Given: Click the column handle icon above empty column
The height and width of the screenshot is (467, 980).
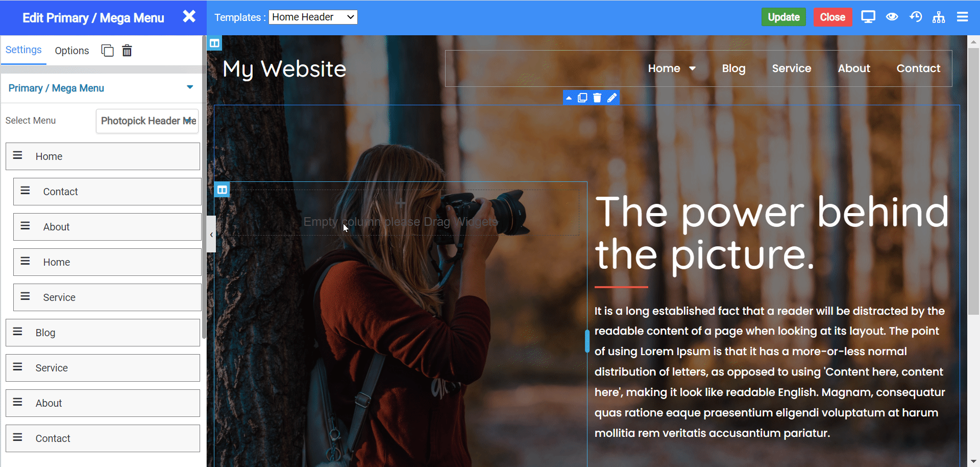Looking at the screenshot, I should tap(222, 190).
